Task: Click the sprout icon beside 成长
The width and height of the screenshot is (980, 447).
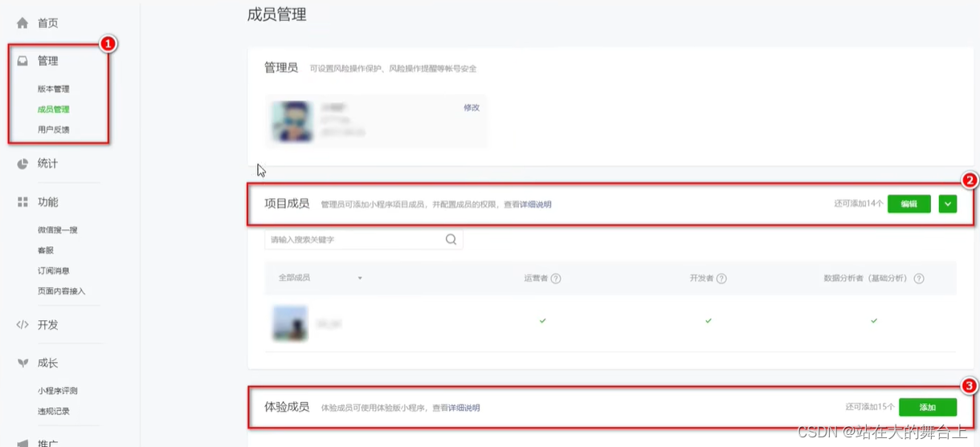Action: coord(22,364)
